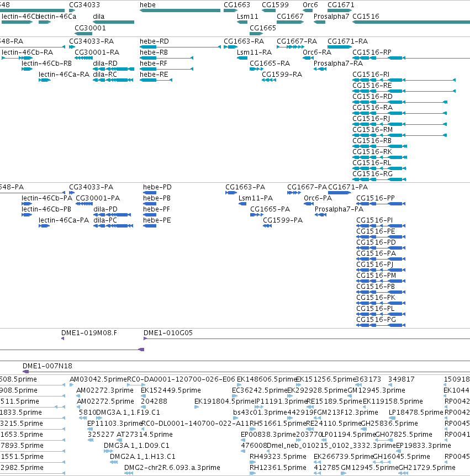Click protein Orc6-PA

tap(318, 198)
